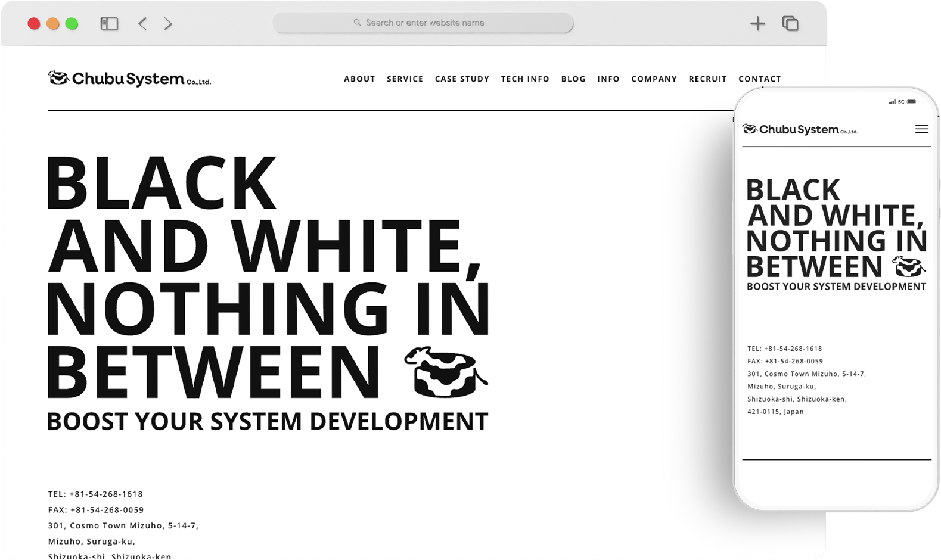Click the RECRUIT navigation link

pos(707,79)
